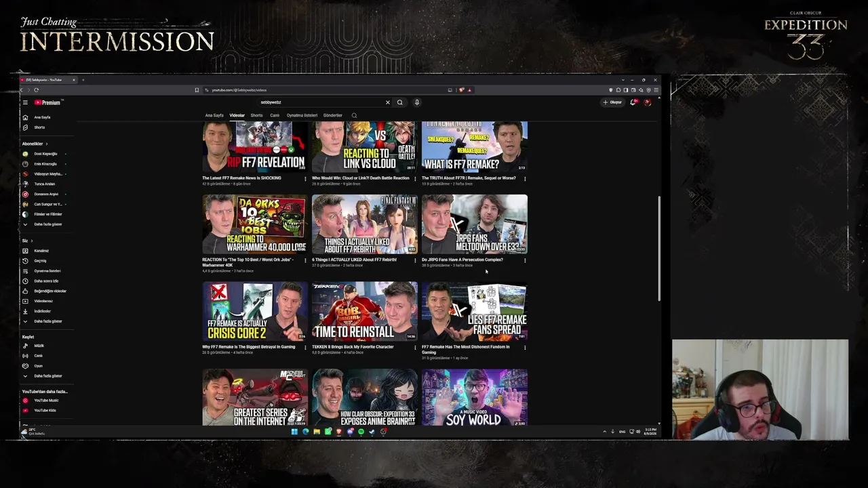Open the Spotify taskbar icon
This screenshot has width=868, height=488.
tap(361, 432)
